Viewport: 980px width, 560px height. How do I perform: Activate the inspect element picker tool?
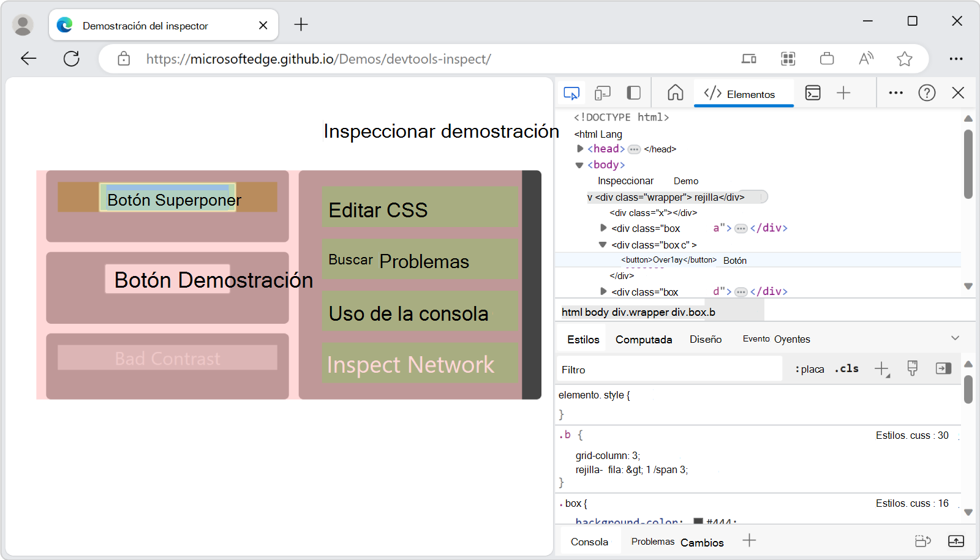571,92
